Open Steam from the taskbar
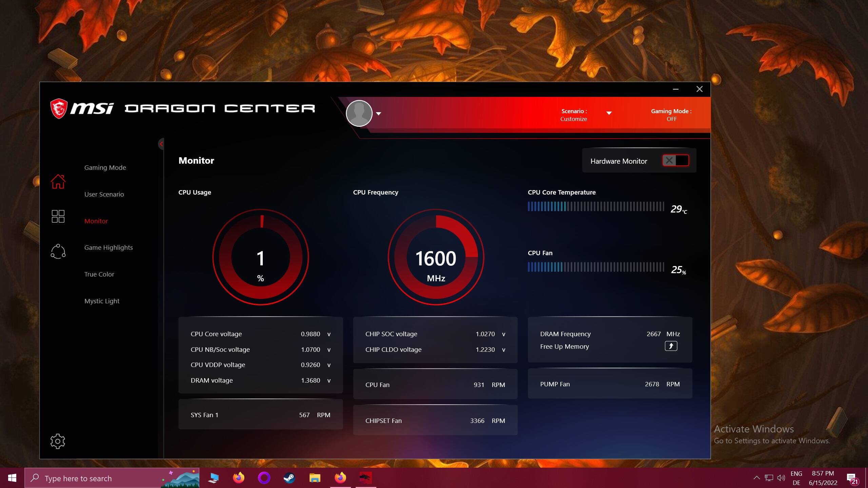Screen dimensions: 868x488 pyautogui.click(x=289, y=478)
